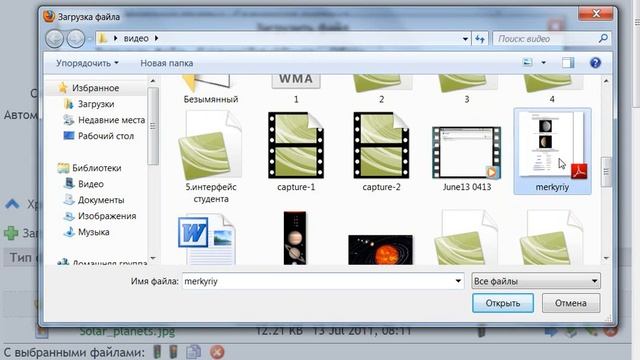Click the file list scrollbar down arrow
This screenshot has height=360, width=640.
pyautogui.click(x=606, y=258)
